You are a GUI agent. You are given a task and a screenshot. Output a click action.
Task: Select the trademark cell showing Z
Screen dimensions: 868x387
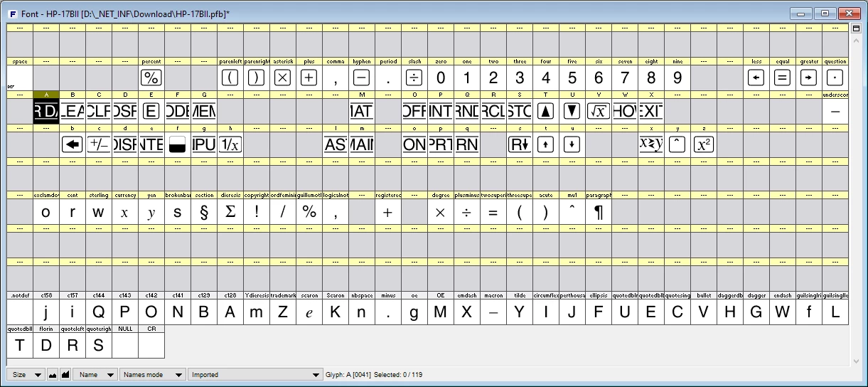[283, 312]
